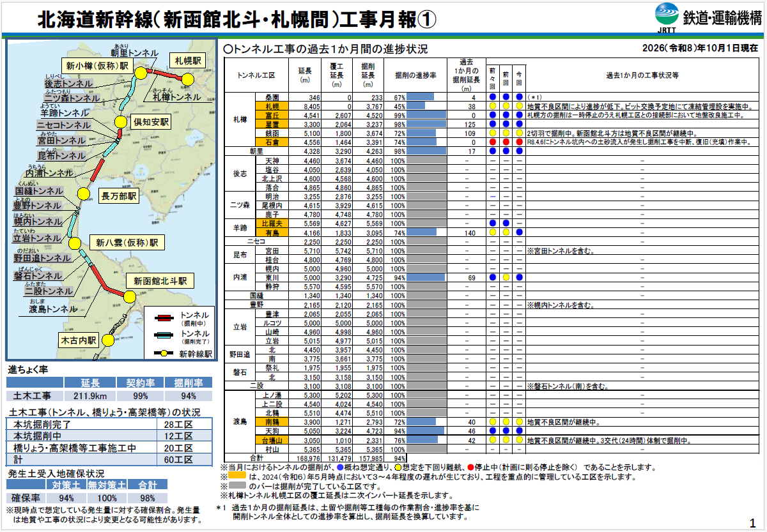767x532 pixels.
Task: Click the 新八雲(仮称)駅 yellow station marker
Action: 75,243
